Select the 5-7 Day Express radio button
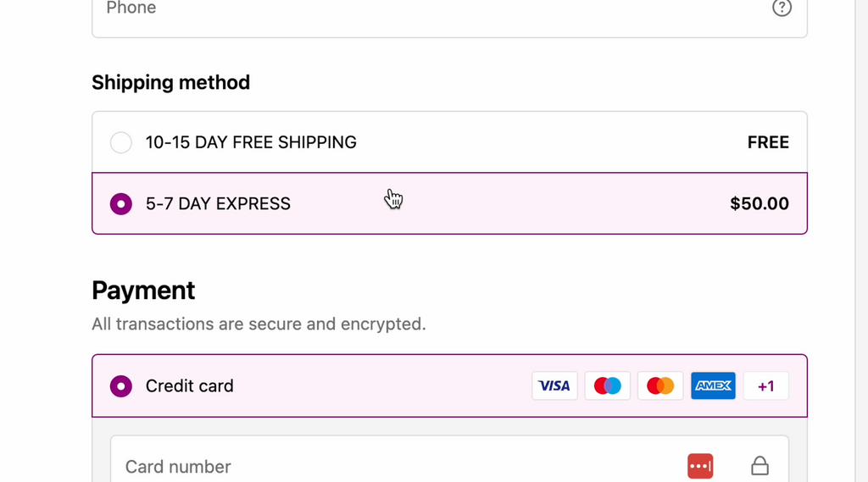Viewport: 868px width, 482px height. pyautogui.click(x=121, y=203)
